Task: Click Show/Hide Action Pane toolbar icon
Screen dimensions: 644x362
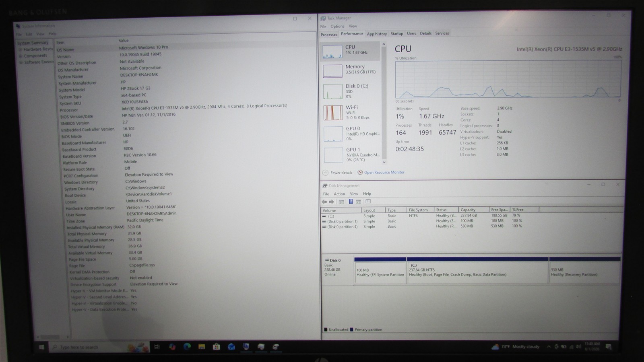Action: (358, 202)
